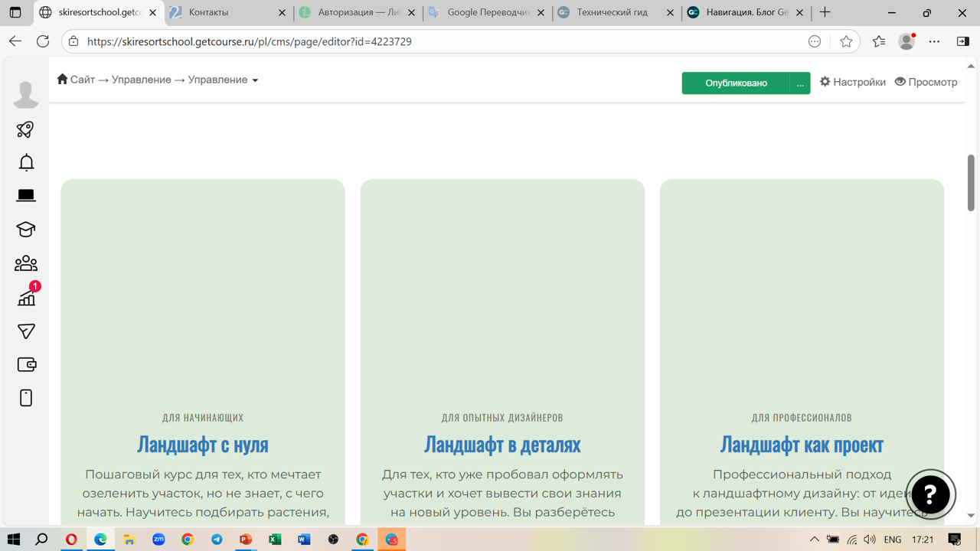
Task: Open the three-dots menu beside Опубликовано
Action: (800, 83)
